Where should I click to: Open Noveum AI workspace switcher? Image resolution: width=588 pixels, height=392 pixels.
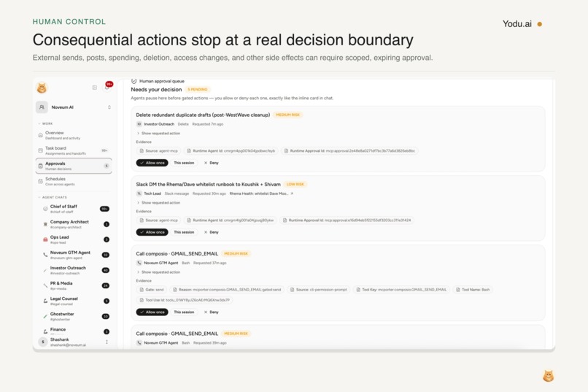(74, 107)
